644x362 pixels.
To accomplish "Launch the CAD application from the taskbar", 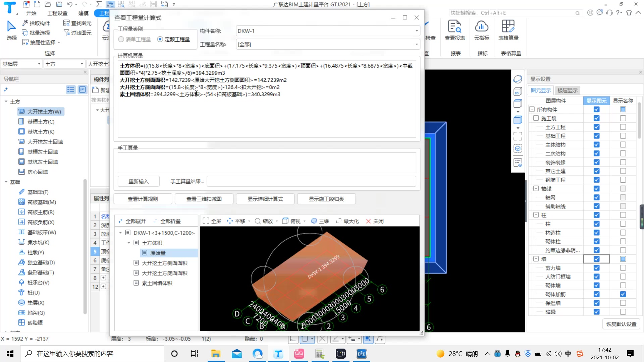I will coord(361,353).
